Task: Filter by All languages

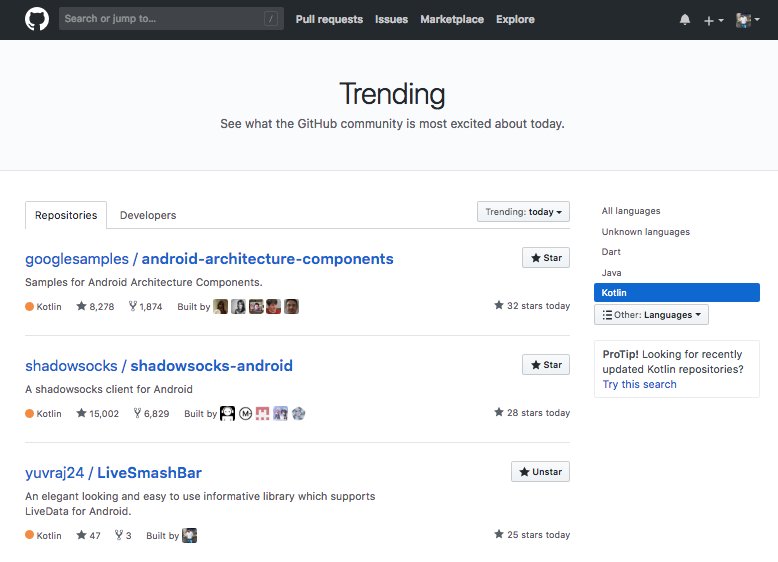Action: [x=631, y=211]
